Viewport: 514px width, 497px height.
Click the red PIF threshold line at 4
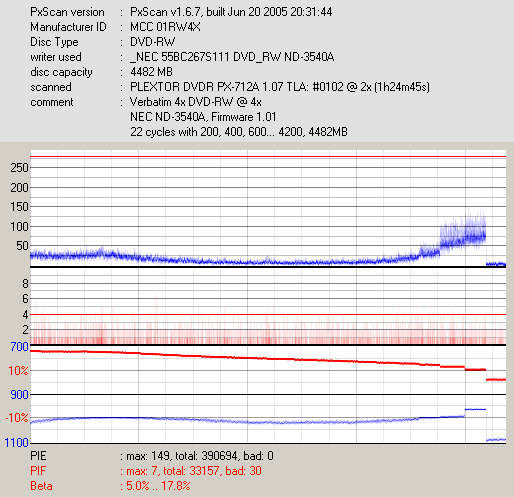[x=268, y=314]
